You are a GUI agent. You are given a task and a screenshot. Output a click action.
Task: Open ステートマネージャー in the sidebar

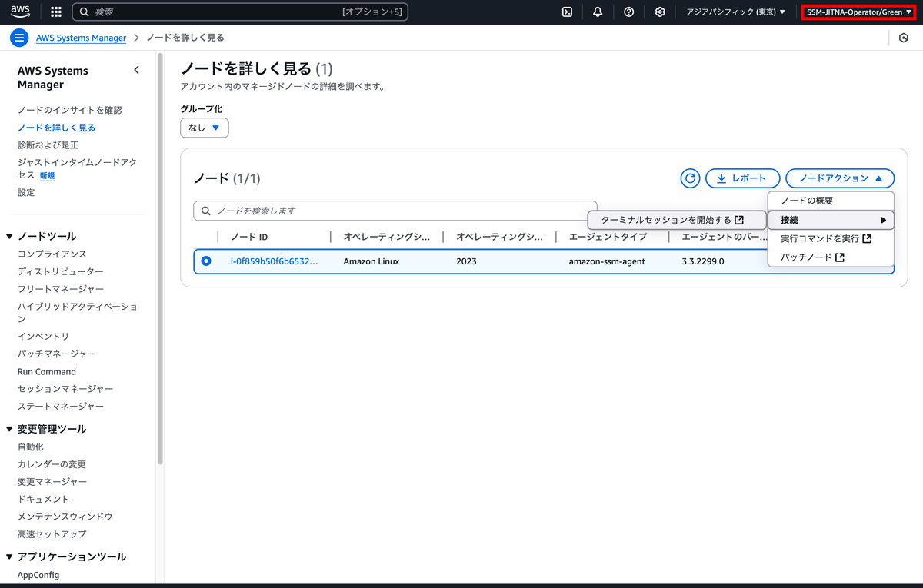[x=61, y=406]
